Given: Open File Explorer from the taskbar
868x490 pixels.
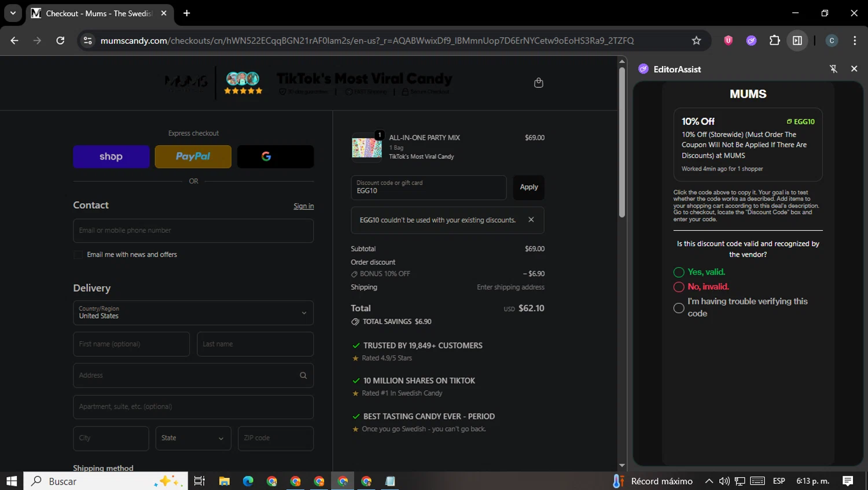Looking at the screenshot, I should (225, 481).
